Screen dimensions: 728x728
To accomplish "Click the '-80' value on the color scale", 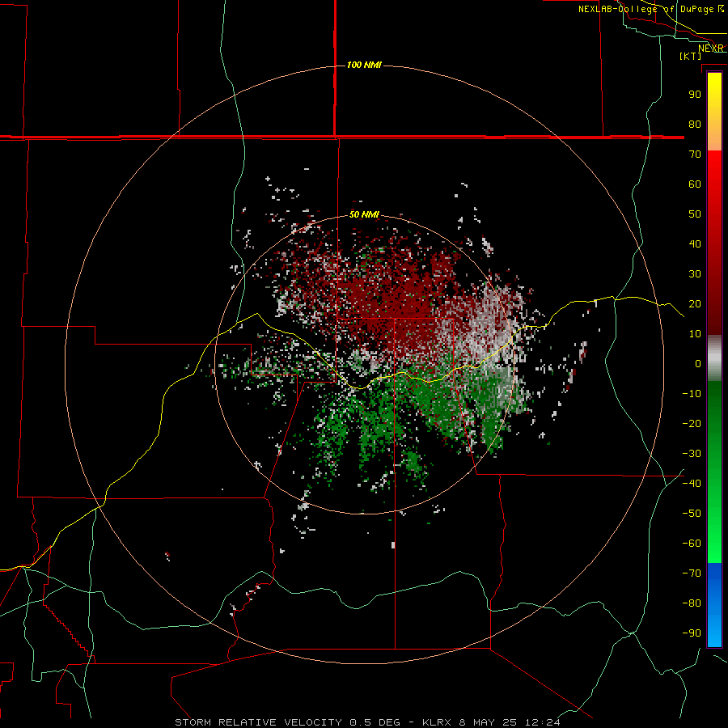I will point(692,603).
